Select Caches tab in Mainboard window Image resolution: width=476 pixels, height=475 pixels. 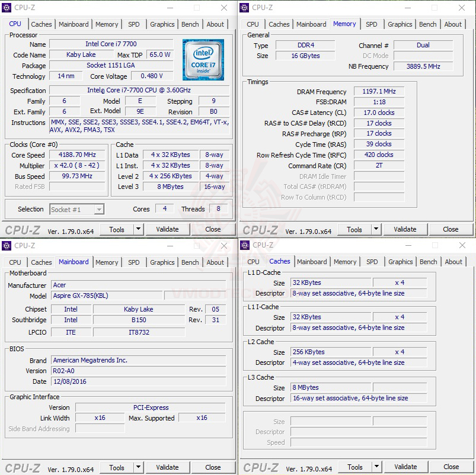(41, 262)
